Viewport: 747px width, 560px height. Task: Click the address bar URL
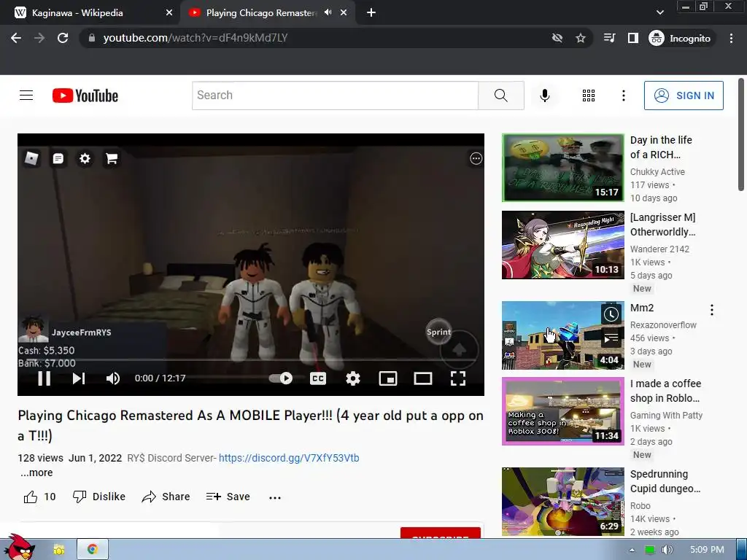(196, 38)
